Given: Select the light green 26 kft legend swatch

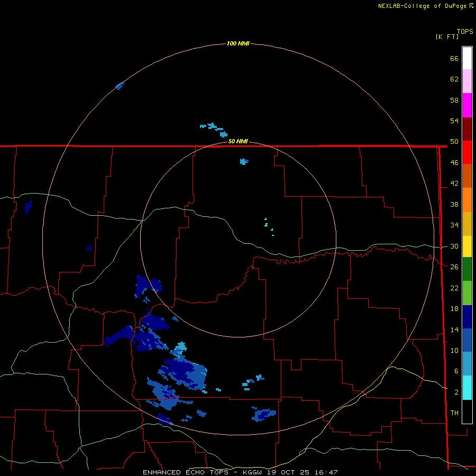Looking at the screenshot, I should [467, 293].
